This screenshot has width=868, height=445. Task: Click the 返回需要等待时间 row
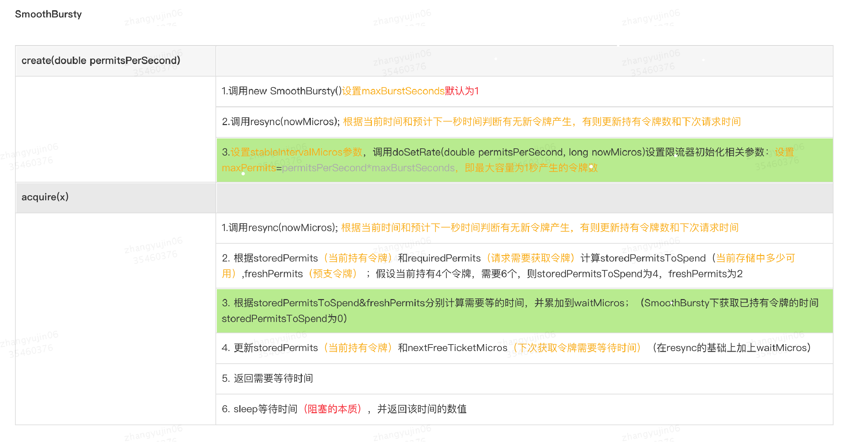tap(267, 378)
